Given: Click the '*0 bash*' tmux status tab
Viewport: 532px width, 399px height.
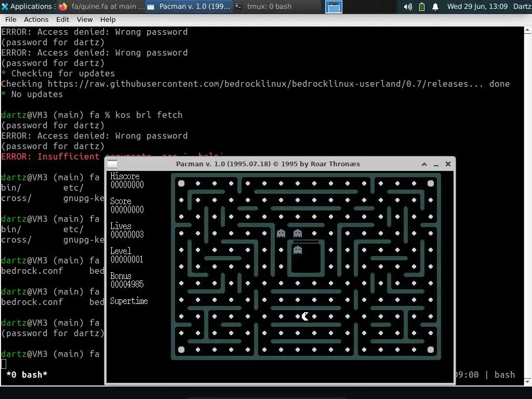Looking at the screenshot, I should pos(27,375).
